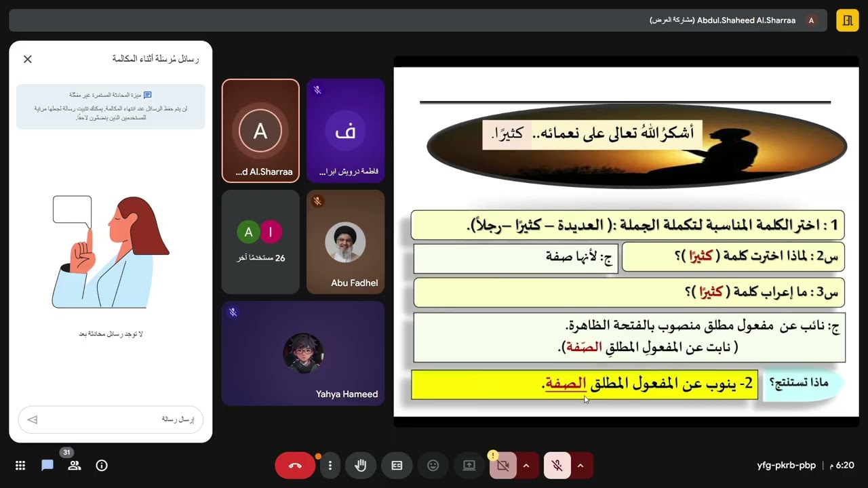Click the Abu Fadhel profile photo
This screenshot has width=868, height=488.
(346, 242)
